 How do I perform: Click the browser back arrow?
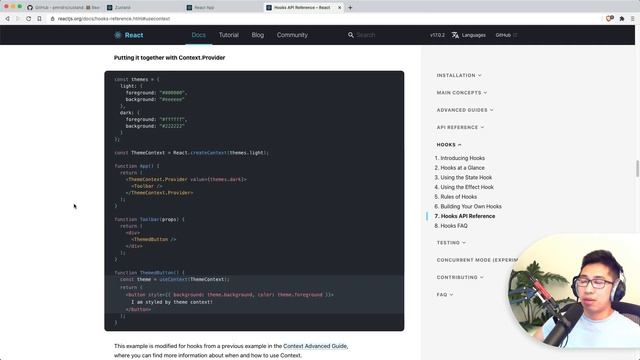(7, 19)
